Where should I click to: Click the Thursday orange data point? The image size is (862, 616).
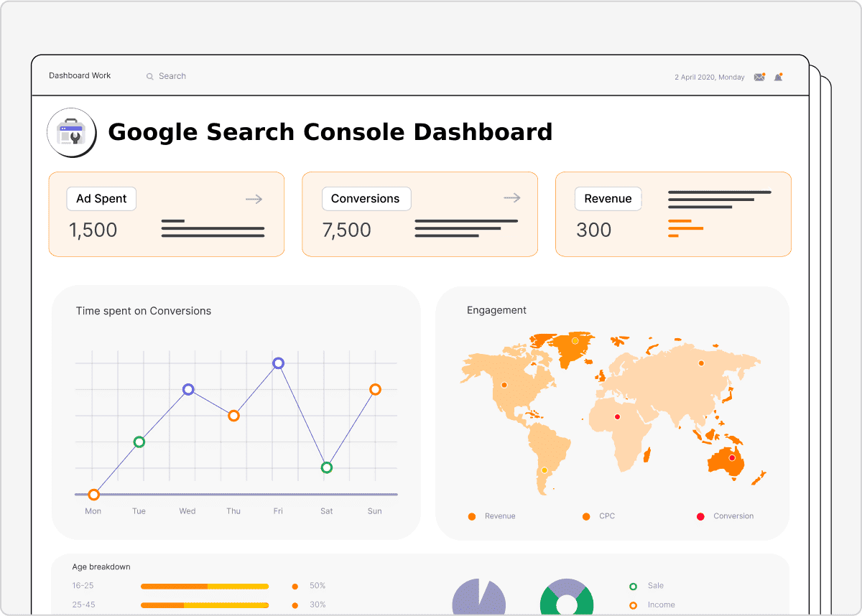(x=233, y=416)
